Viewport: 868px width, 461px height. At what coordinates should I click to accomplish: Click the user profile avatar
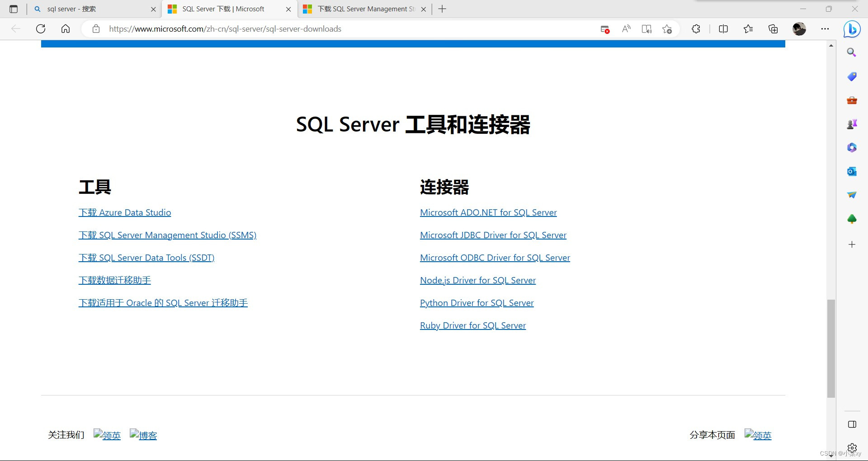799,29
